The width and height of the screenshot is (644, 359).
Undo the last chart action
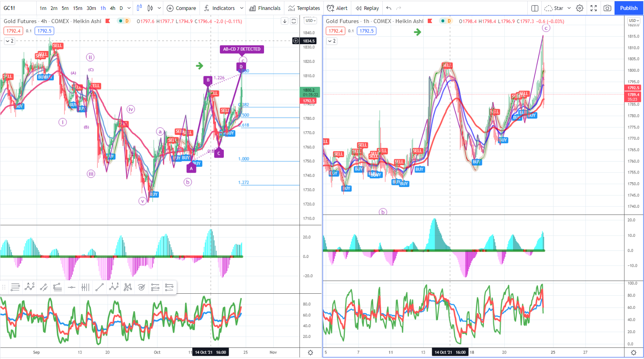389,8
